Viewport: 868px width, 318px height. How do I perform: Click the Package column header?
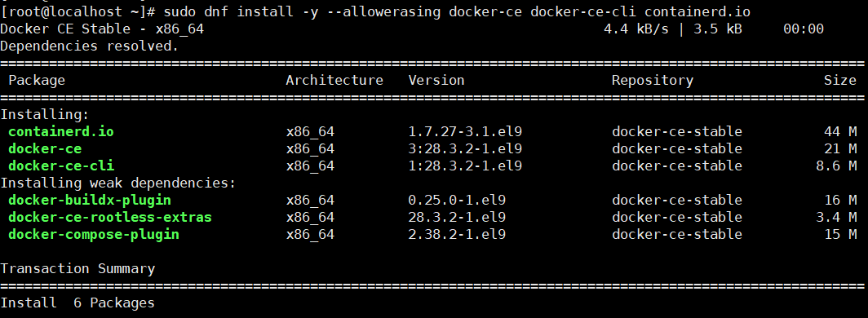click(x=37, y=80)
